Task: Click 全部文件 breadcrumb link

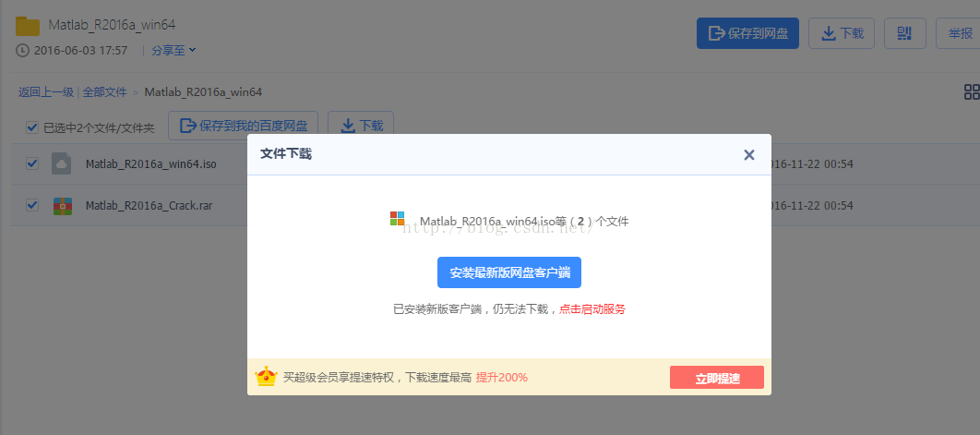Action: 105,92
